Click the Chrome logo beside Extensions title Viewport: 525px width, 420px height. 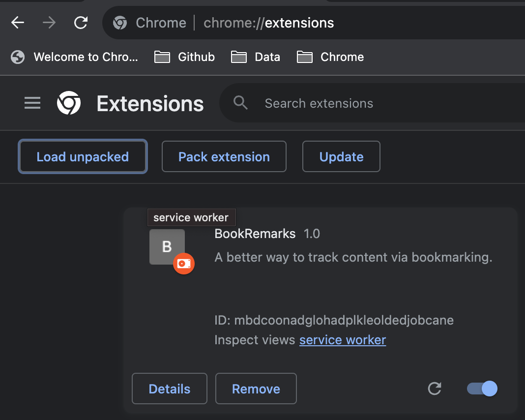click(69, 103)
